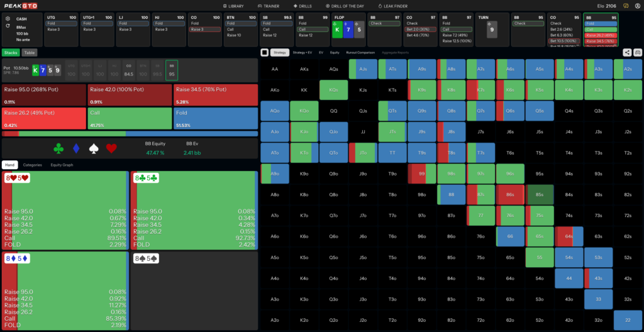The width and height of the screenshot is (644, 332).
Task: Select the Hand tab
Action: [x=9, y=165]
